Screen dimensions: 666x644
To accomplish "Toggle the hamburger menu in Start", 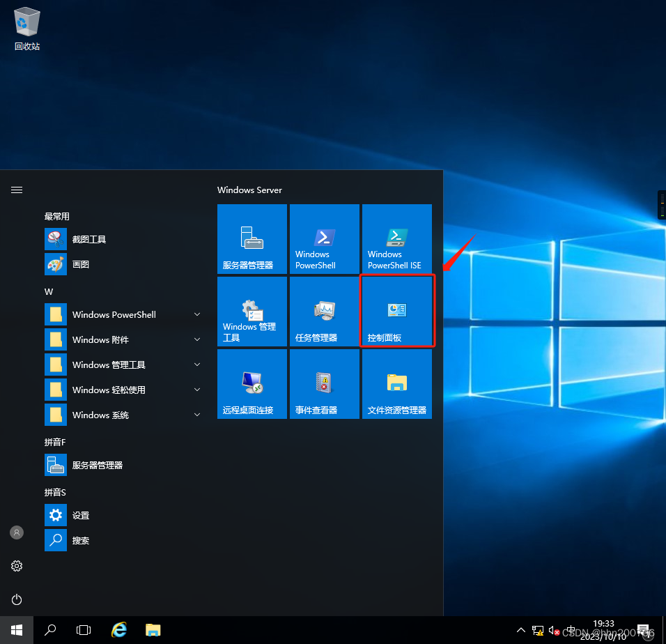I will 17,190.
